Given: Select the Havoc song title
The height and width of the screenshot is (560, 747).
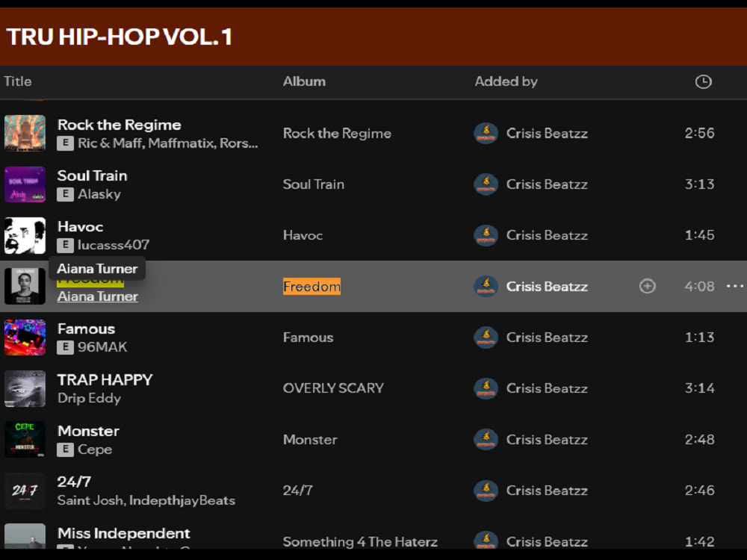Looking at the screenshot, I should 80,227.
